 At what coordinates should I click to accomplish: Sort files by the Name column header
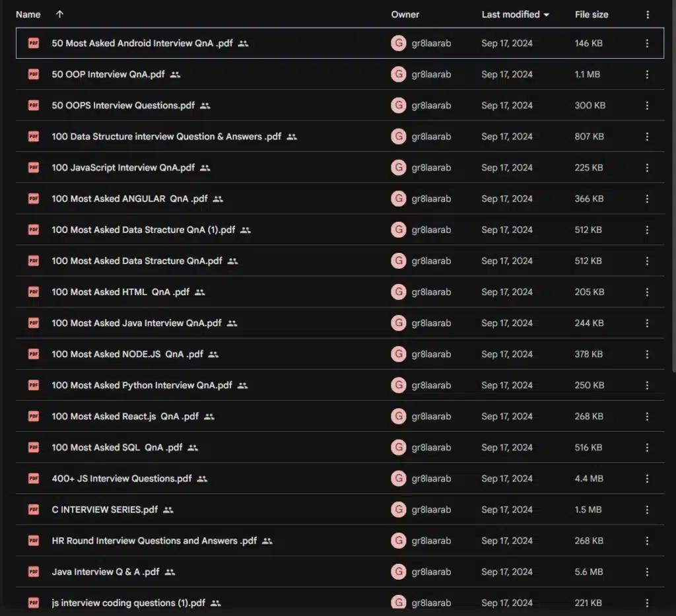coord(28,15)
